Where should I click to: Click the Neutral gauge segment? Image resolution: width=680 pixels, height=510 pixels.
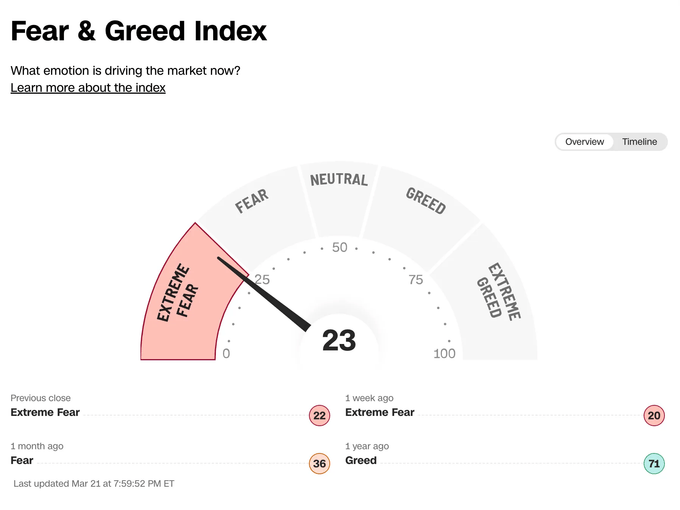tap(339, 195)
